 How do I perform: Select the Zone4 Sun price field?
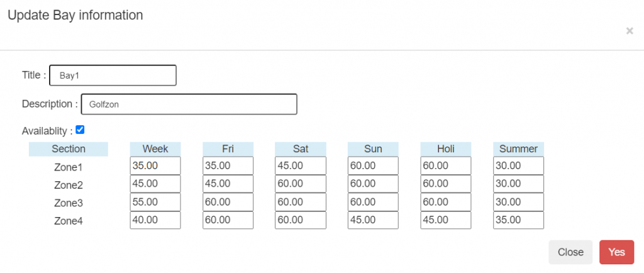(373, 220)
